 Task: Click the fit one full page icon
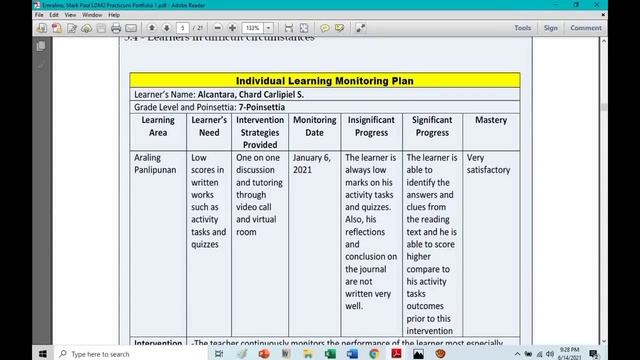tap(304, 28)
